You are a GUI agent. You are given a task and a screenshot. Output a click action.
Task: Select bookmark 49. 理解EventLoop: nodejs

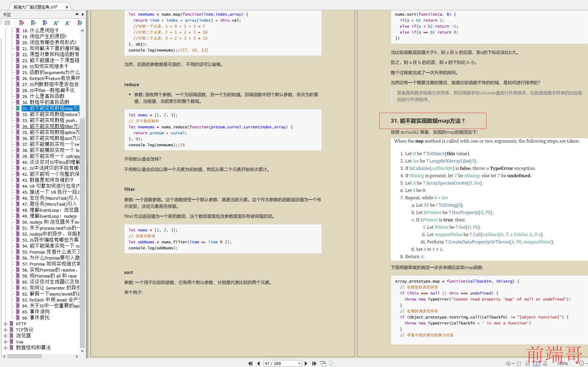[49, 216]
